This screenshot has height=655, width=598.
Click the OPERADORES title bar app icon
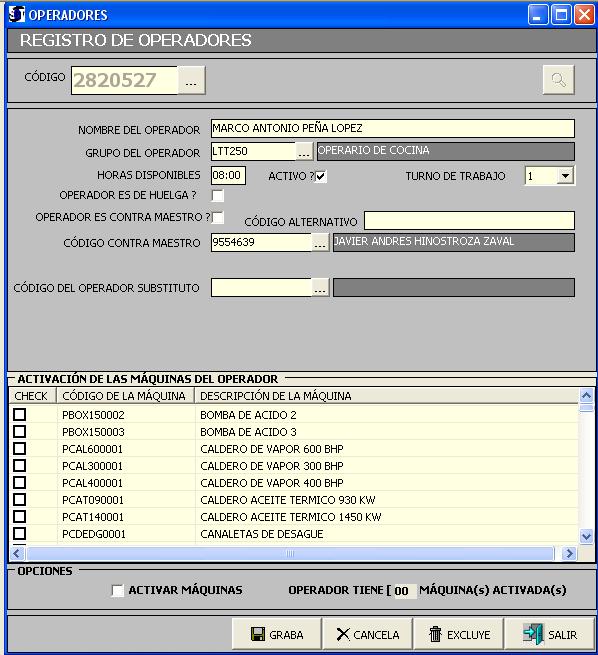pos(17,15)
